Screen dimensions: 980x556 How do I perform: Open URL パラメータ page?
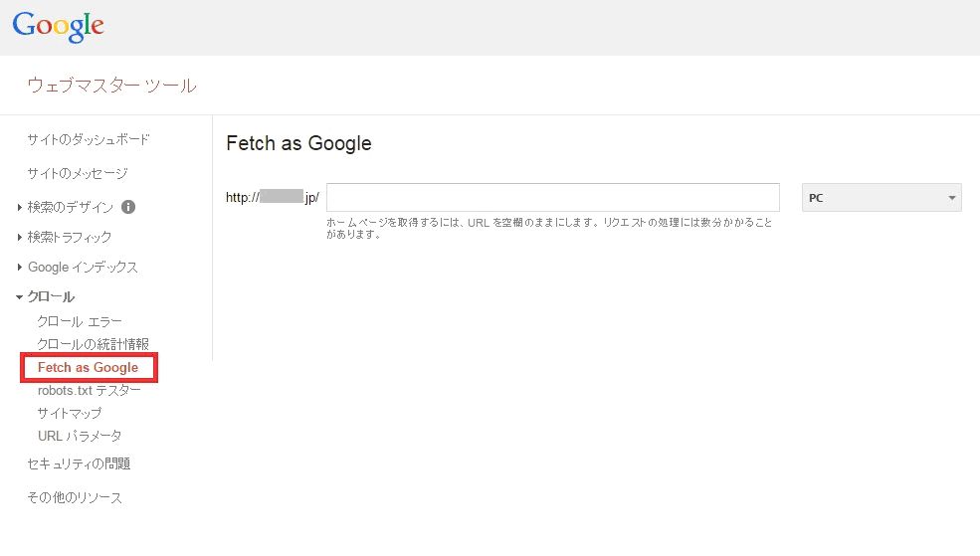pyautogui.click(x=80, y=436)
